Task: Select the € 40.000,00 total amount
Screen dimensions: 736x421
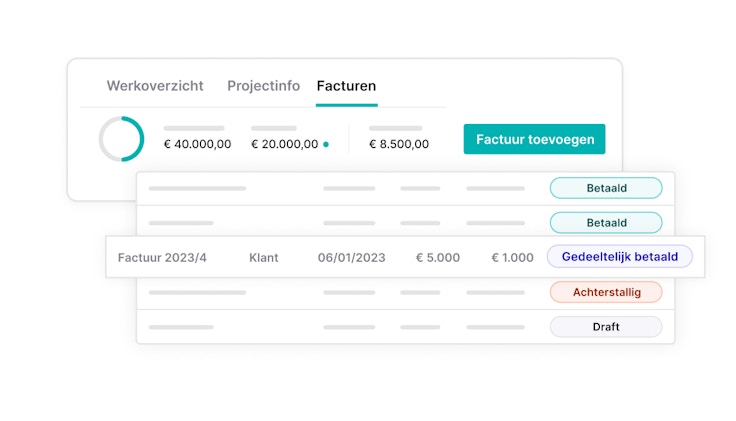Action: click(x=197, y=144)
